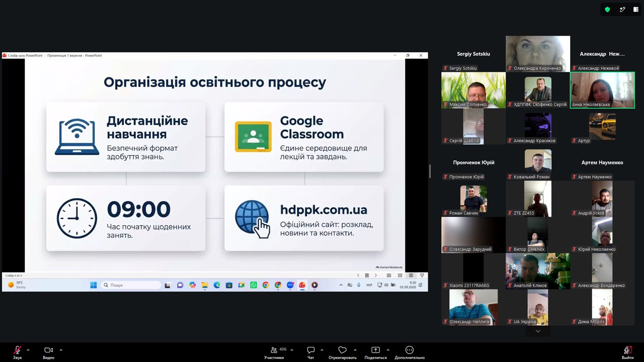Screen dimensions: 644x362
Task: Click the tray microphone icon
Action: (359, 285)
